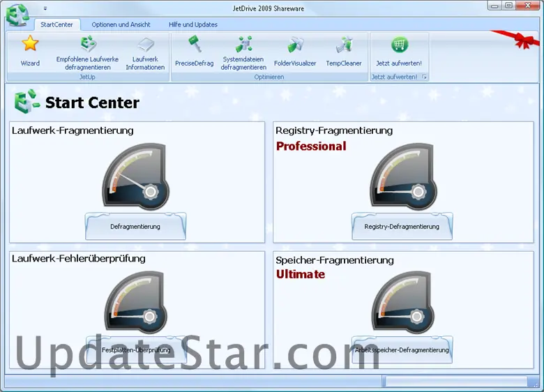Click the Registry-Defragmentierung button
This screenshot has width=544, height=392.
(402, 227)
